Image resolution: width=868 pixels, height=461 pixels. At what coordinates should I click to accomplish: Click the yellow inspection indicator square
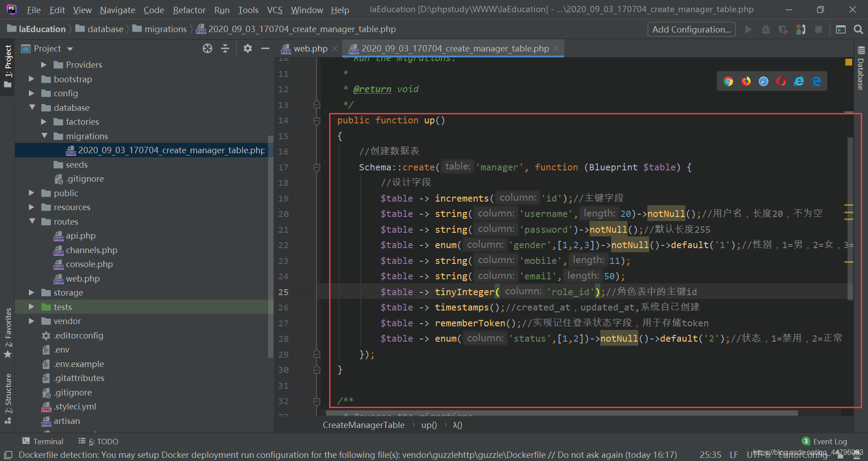(x=849, y=62)
